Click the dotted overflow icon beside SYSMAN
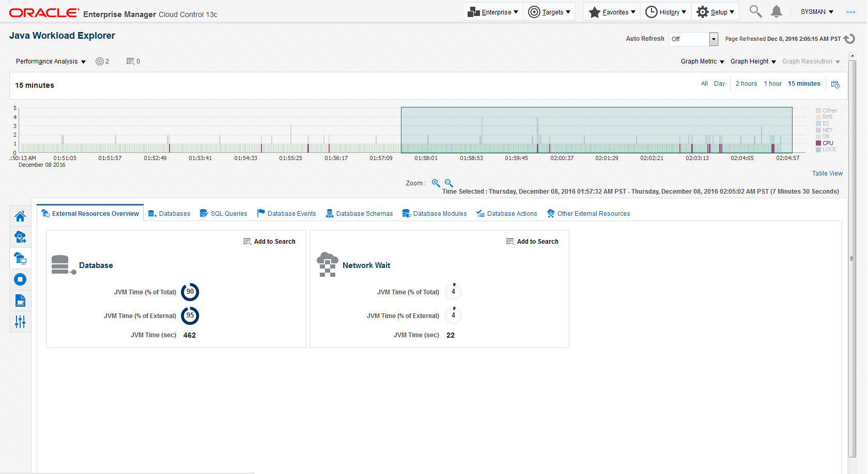The height and width of the screenshot is (474, 868). pos(851,12)
